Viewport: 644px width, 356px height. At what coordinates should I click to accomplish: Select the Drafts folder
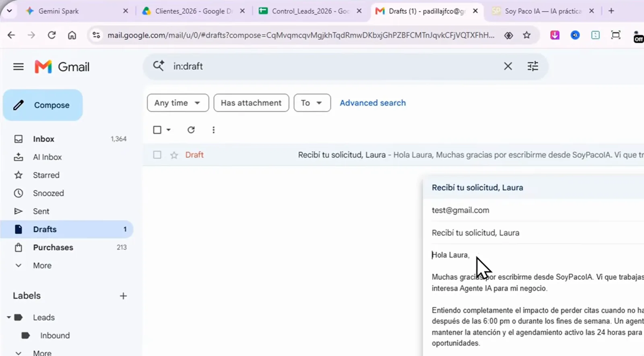(x=67, y=229)
